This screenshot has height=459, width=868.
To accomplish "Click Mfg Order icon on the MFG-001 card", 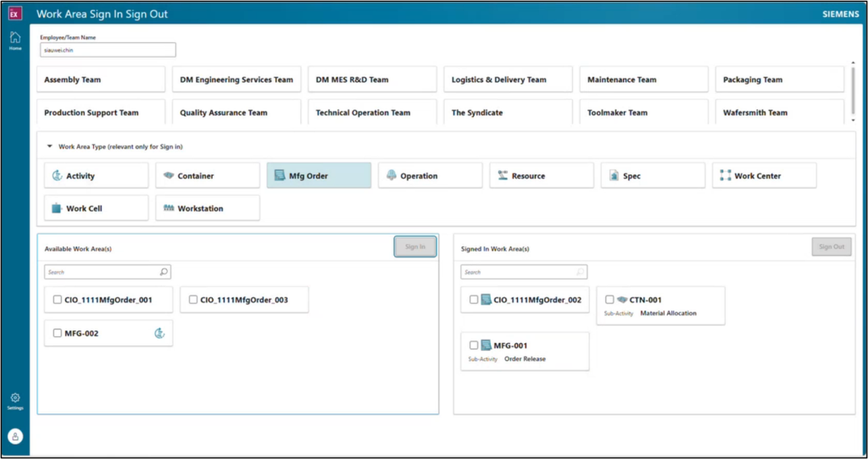I will tap(486, 346).
